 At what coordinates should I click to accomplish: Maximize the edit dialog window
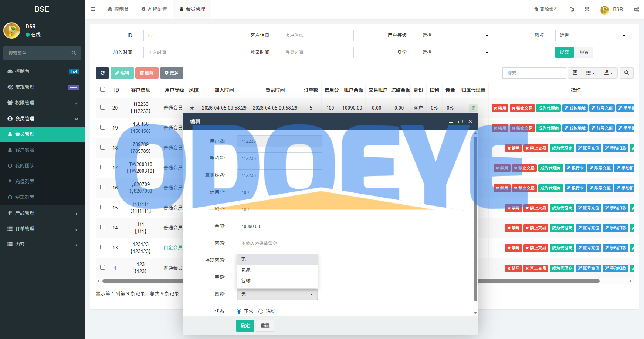pos(461,121)
